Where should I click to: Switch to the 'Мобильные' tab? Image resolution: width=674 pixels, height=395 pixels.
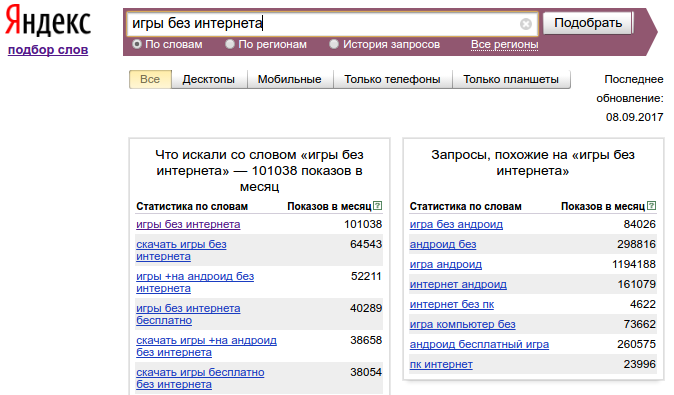click(289, 80)
